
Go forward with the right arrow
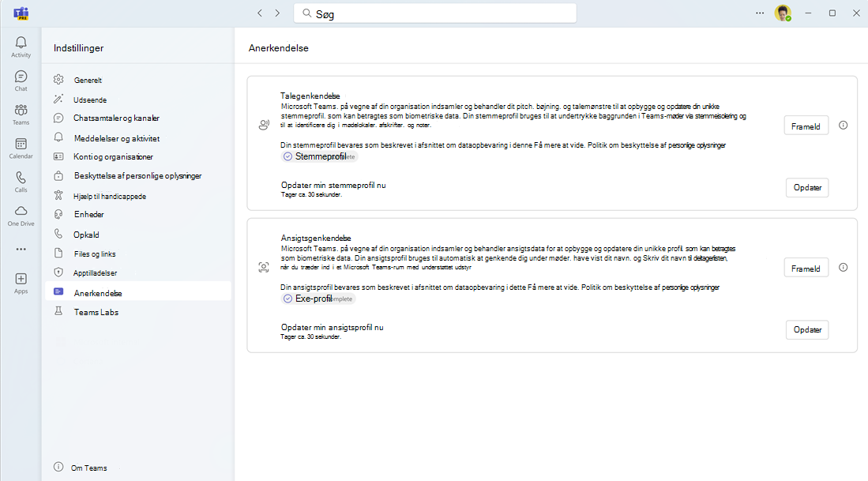click(x=277, y=13)
